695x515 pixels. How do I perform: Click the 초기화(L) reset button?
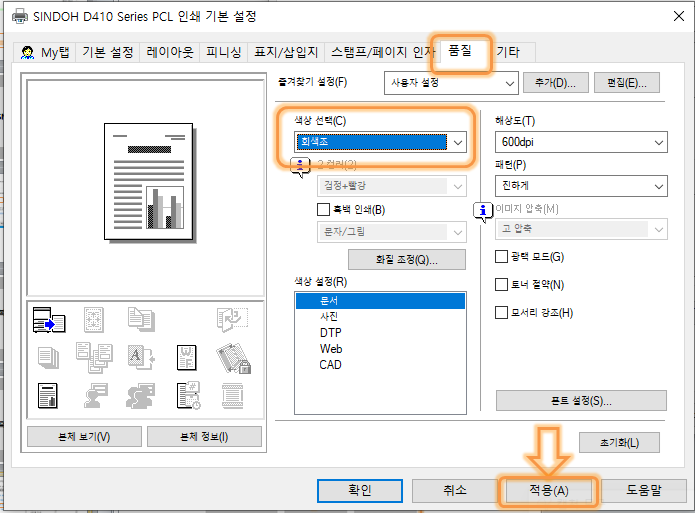click(x=619, y=443)
